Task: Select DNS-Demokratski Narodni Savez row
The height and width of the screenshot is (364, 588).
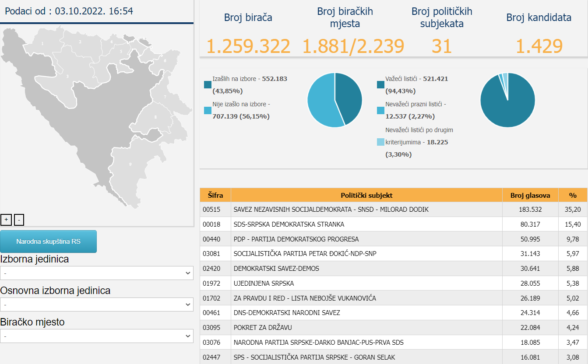Action: point(394,313)
